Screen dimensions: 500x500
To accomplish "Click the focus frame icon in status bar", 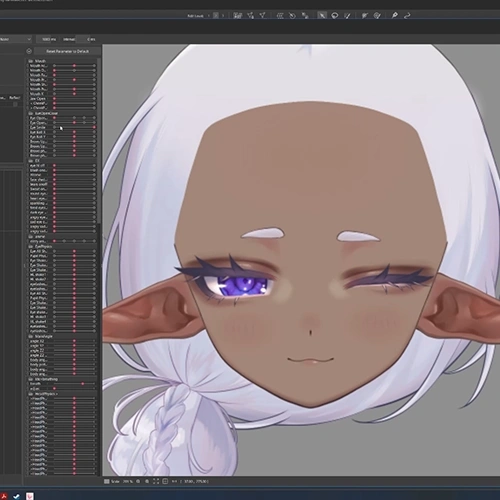I will click(x=165, y=481).
